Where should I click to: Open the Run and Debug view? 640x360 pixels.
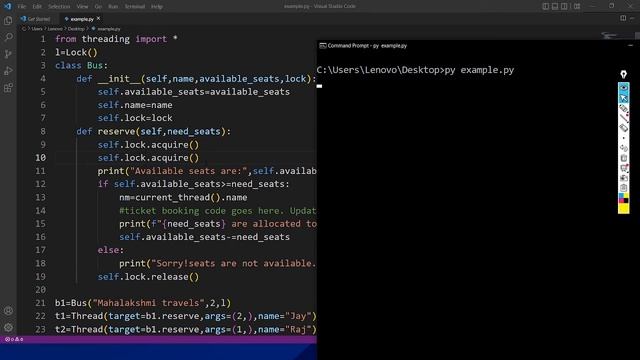pyautogui.click(x=8, y=71)
